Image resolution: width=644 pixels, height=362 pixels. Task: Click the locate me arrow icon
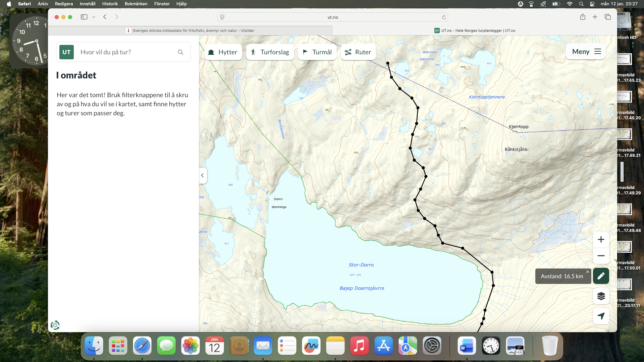tap(601, 316)
